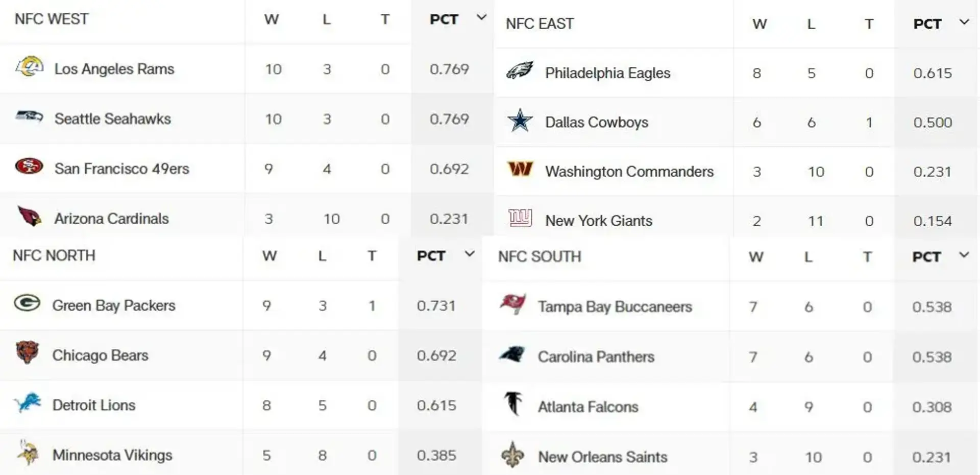The image size is (980, 475).
Task: Click the Dallas Cowboys star logo
Action: coord(520,121)
